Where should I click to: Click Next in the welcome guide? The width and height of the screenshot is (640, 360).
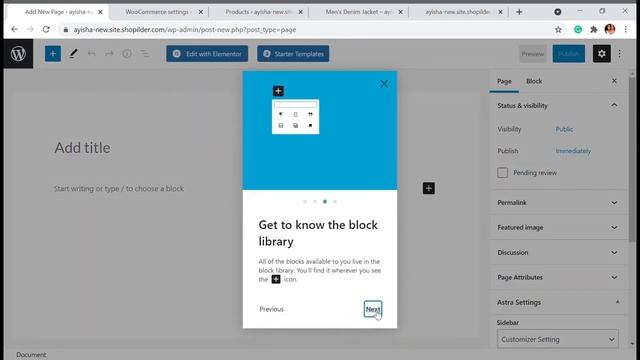coord(373,309)
